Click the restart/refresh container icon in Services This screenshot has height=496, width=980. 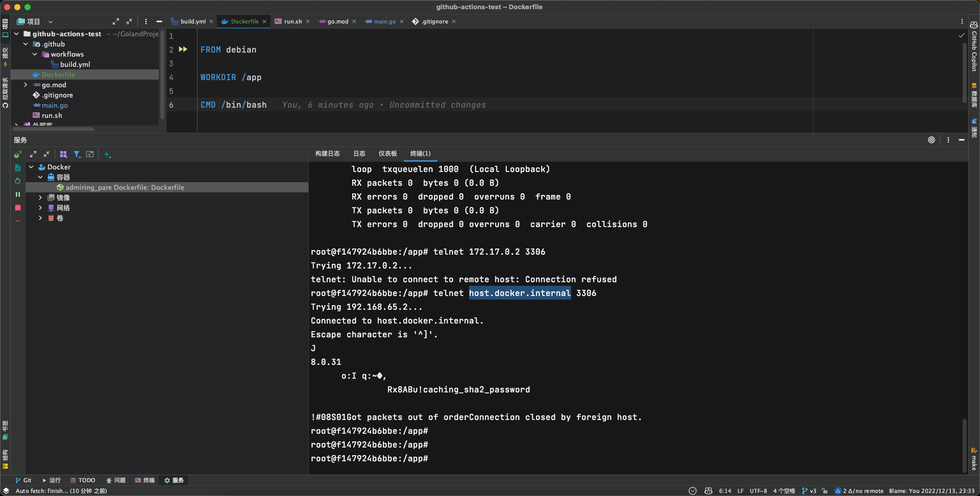coord(18,181)
